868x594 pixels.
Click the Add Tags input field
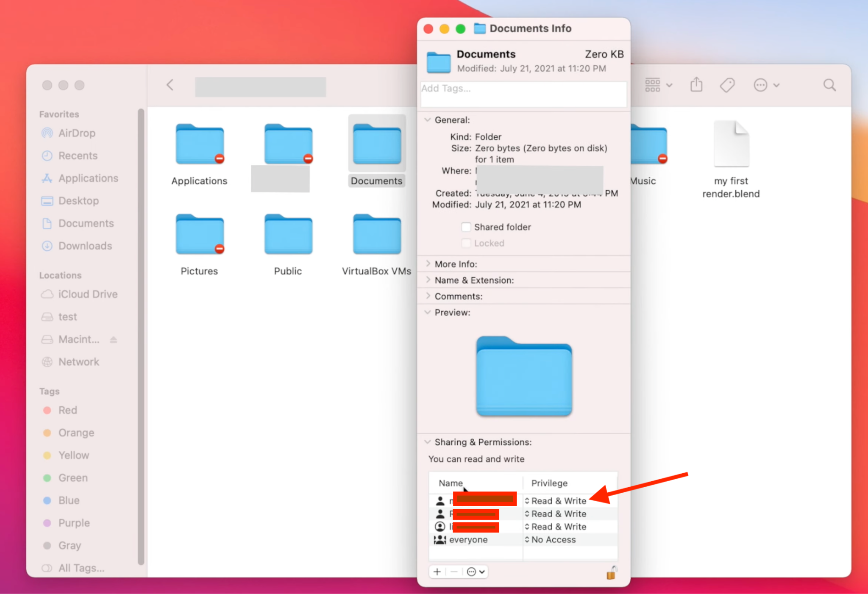[523, 94]
